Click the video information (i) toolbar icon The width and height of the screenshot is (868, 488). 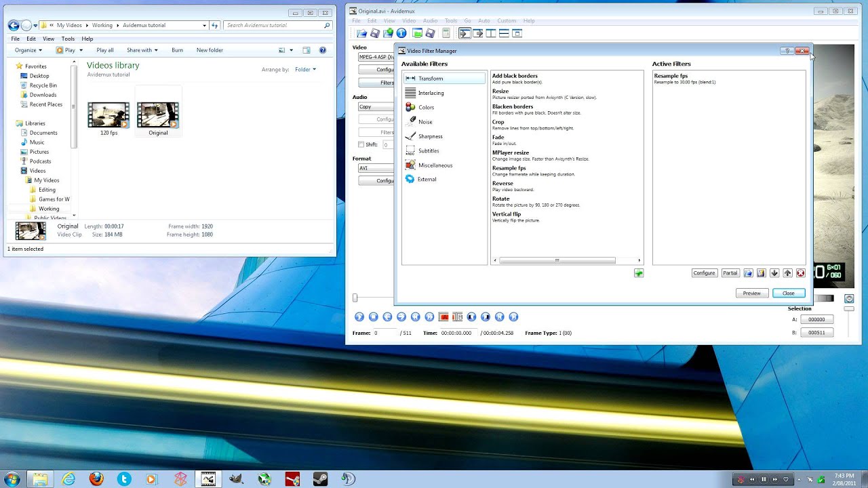click(401, 33)
